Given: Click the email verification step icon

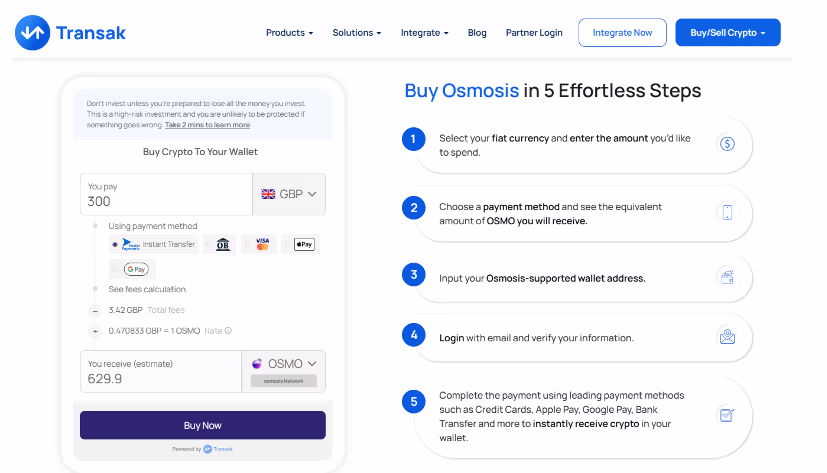Looking at the screenshot, I should [x=727, y=337].
